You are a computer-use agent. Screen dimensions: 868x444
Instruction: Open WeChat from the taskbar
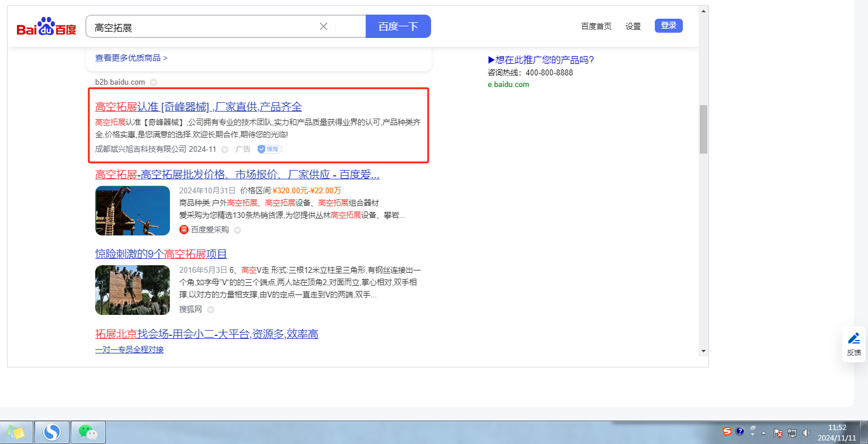point(88,432)
